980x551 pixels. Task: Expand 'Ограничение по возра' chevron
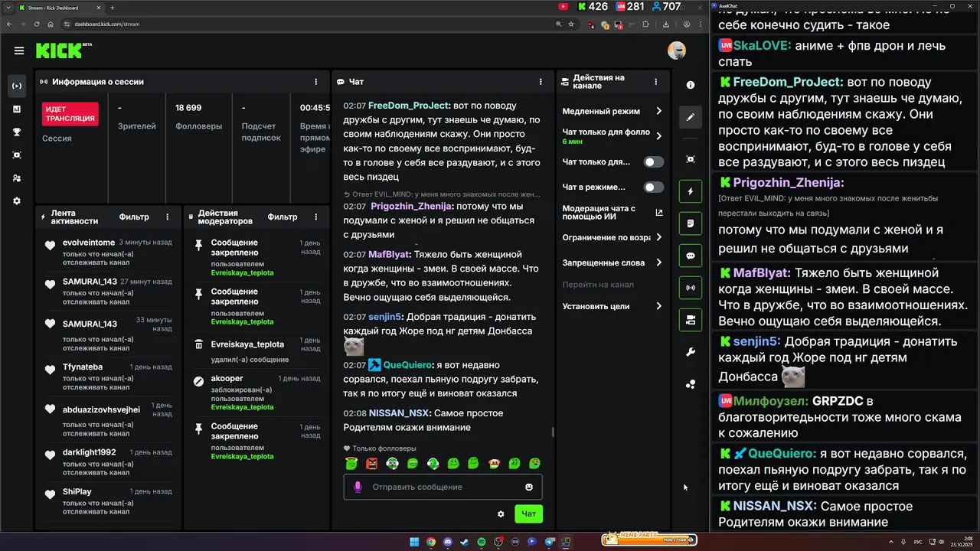pos(659,237)
